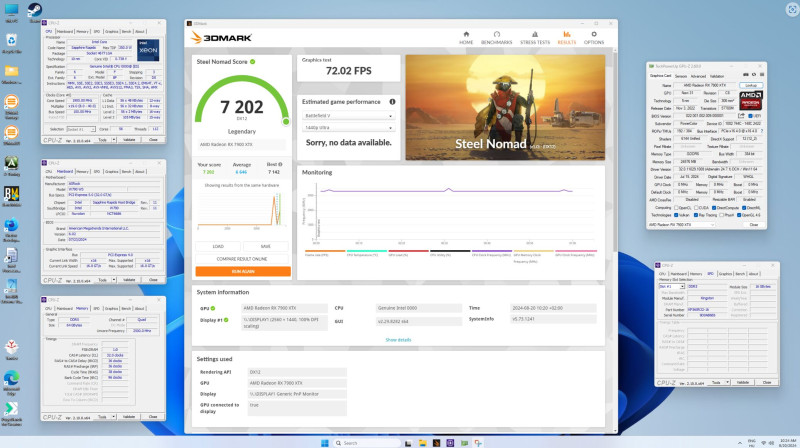Viewport: 800px width, 448px height.
Task: Toggle the UEFI checkbox in GPU-Z
Action: point(749,116)
